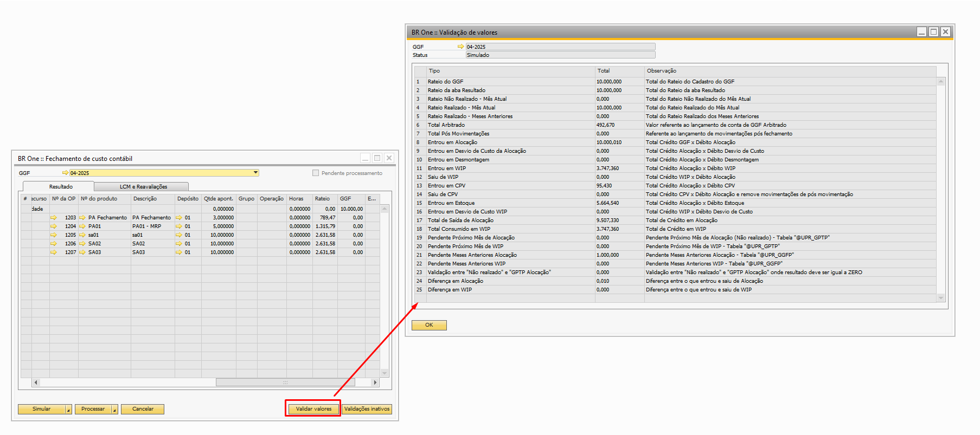Screen dimensions: 980x435
Task: Open warehouse link arrow in order 1207 row
Action: pos(179,252)
